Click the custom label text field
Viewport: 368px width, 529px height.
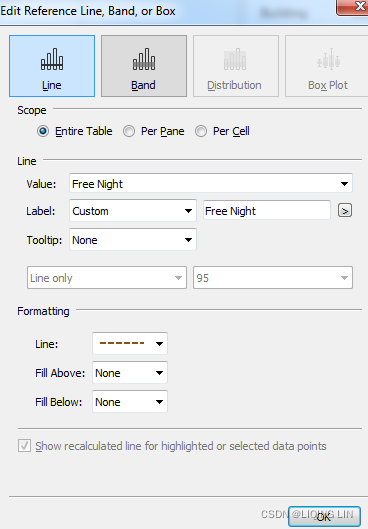(x=267, y=211)
